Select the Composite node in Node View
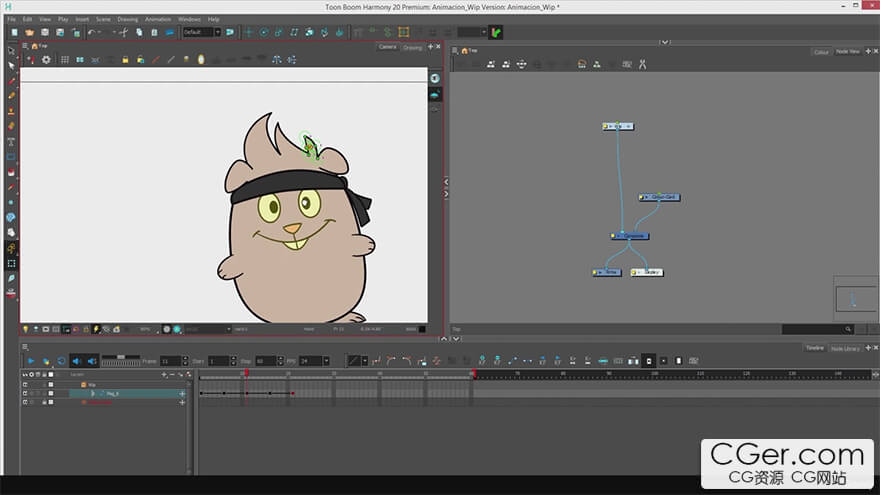The image size is (880, 495). tap(630, 236)
